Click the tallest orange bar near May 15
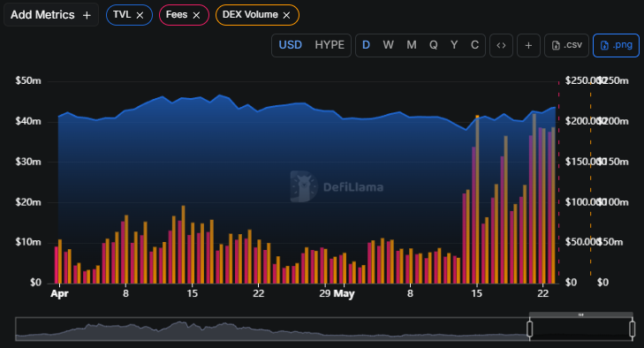Screen dimensions: 644x348 point(477,200)
